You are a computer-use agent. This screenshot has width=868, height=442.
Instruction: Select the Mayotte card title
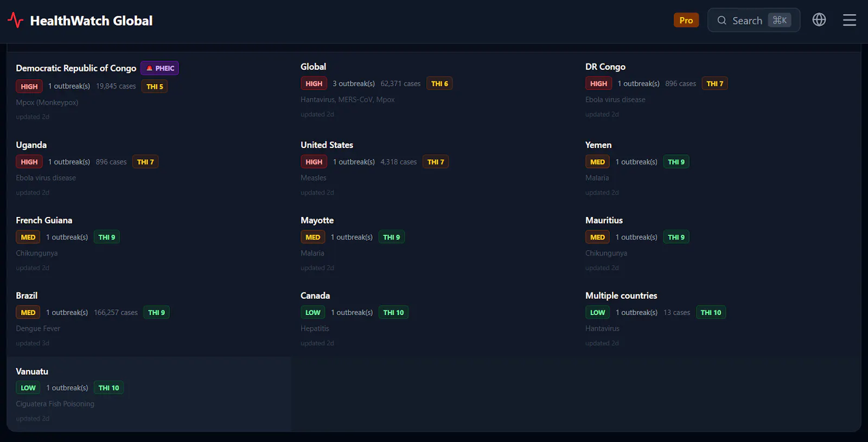click(317, 220)
